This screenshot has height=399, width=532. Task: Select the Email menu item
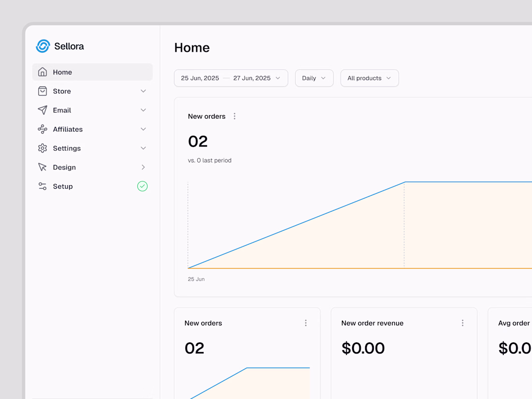[92, 110]
